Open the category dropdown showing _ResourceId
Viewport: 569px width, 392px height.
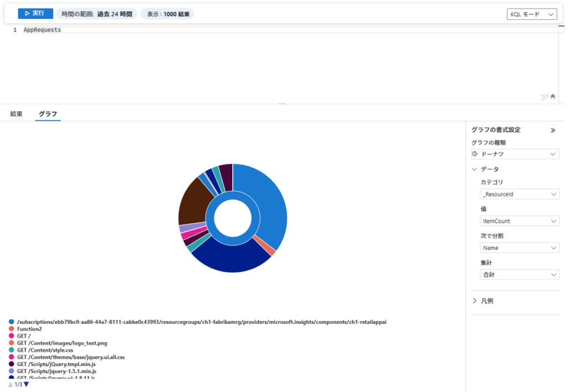pos(520,194)
